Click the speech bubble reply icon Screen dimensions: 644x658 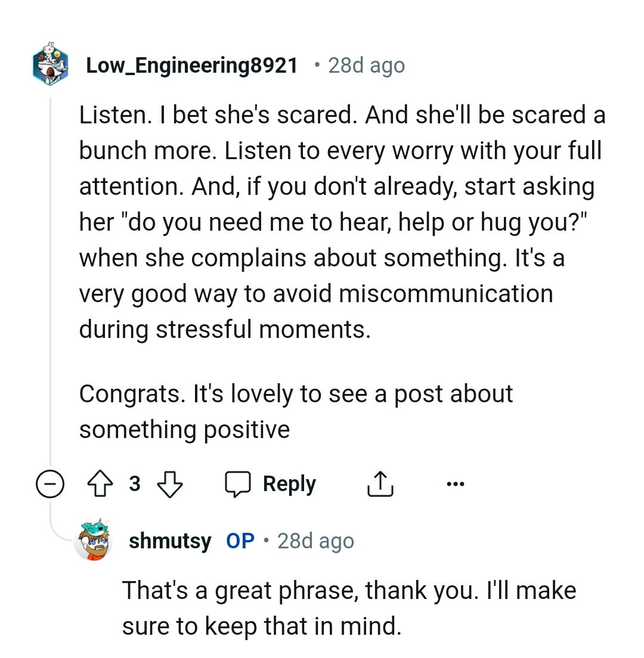(x=237, y=485)
